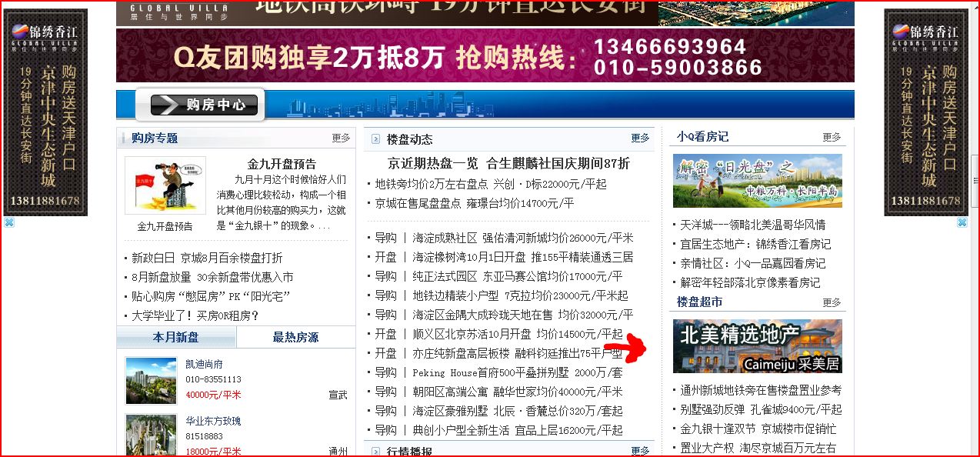Viewport: 980px width, 457px height.
Task: Click the arrow icon beside 行情播报
Action: 375,452
